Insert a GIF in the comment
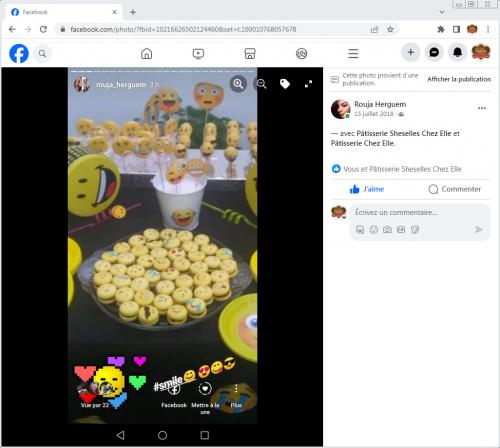The width and height of the screenshot is (500, 448). coord(401,230)
